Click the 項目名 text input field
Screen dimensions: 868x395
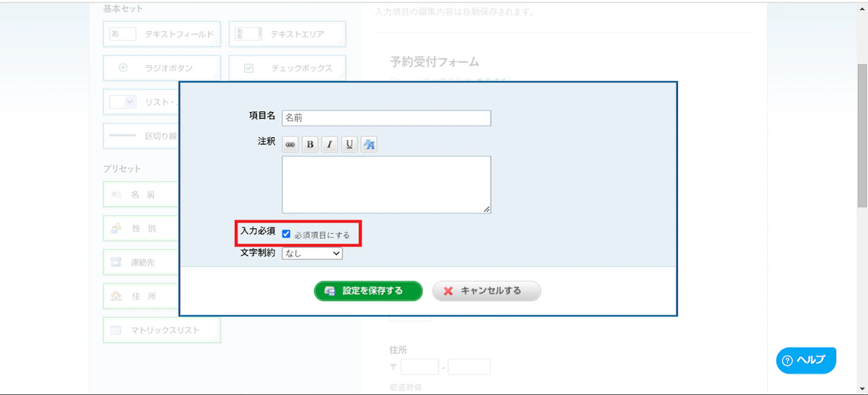click(386, 118)
